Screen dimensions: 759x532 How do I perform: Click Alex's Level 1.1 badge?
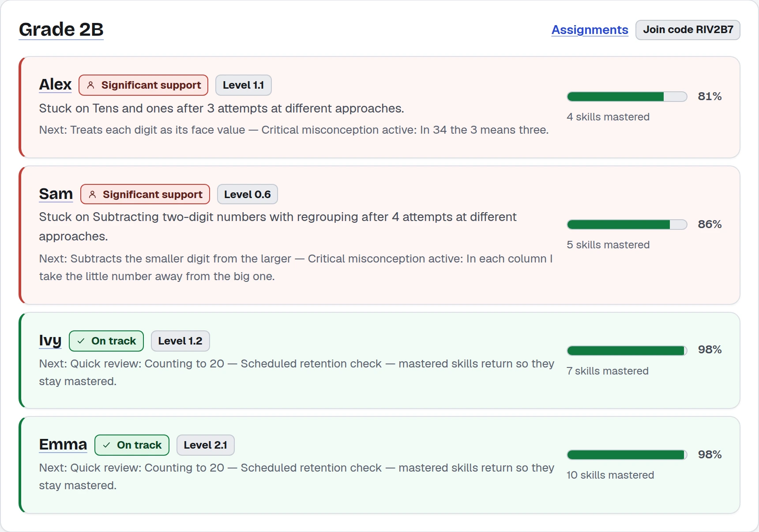(243, 85)
